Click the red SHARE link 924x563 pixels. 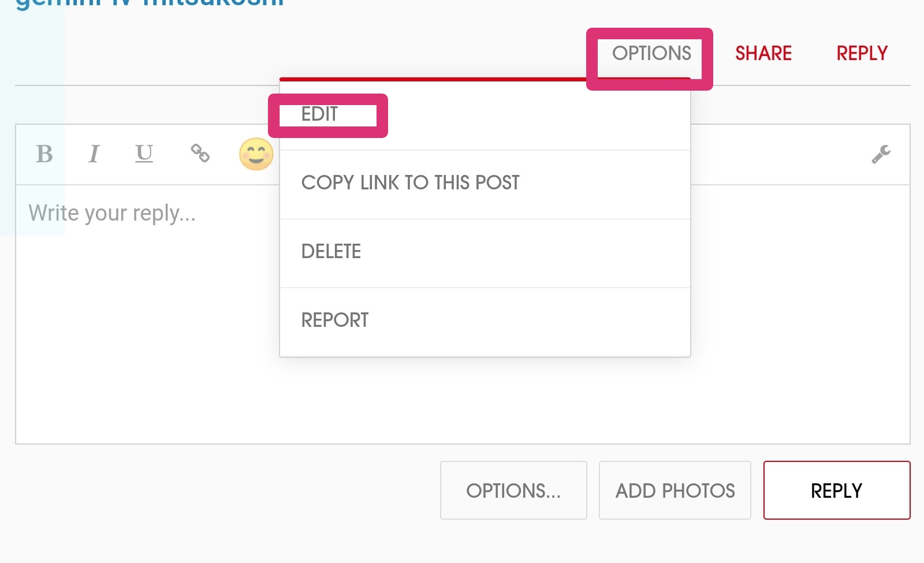click(x=763, y=54)
